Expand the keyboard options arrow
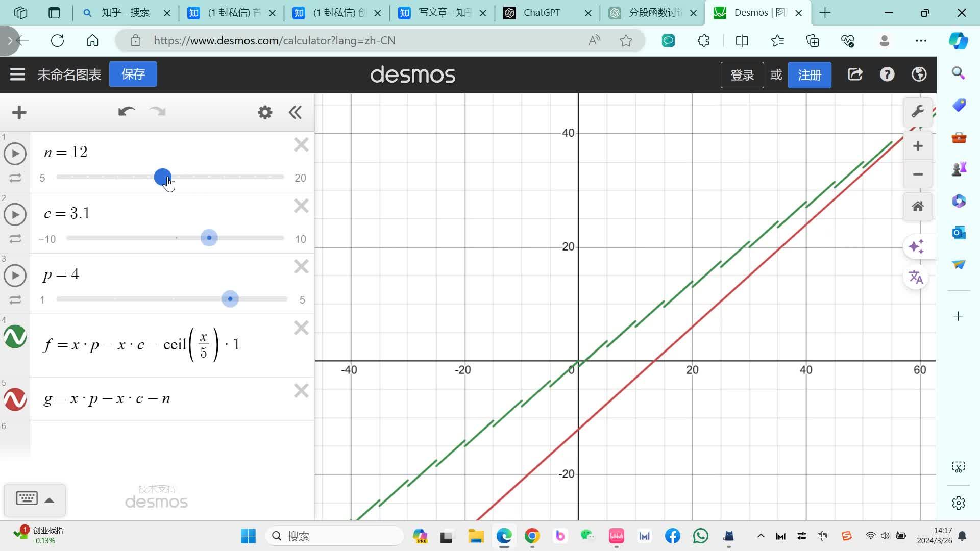Screen dimensions: 980x551 (50, 500)
